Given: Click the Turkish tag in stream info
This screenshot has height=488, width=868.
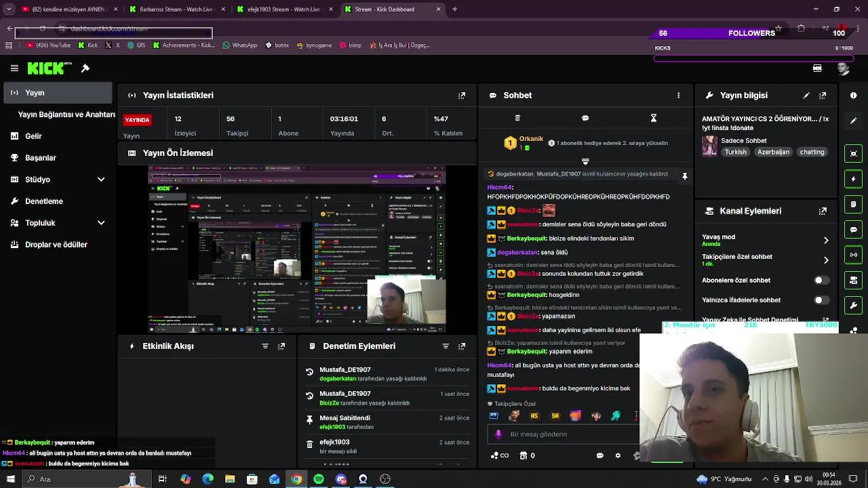Looking at the screenshot, I should pos(735,152).
